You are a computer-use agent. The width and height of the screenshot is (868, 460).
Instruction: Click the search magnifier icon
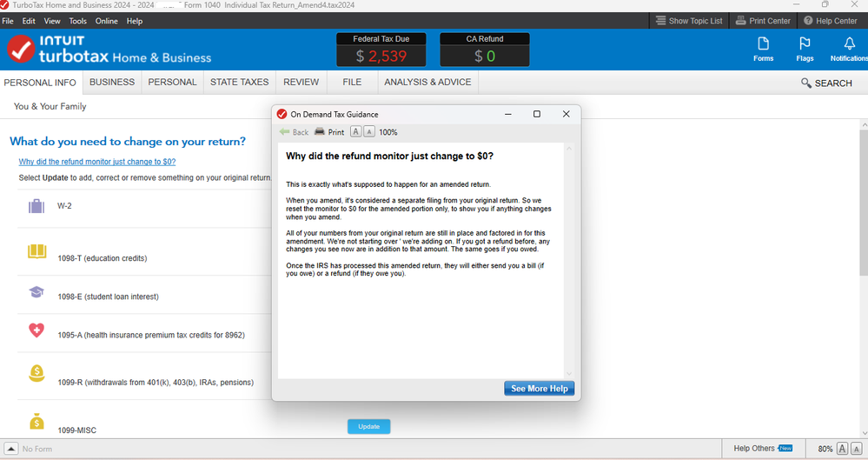pos(806,83)
